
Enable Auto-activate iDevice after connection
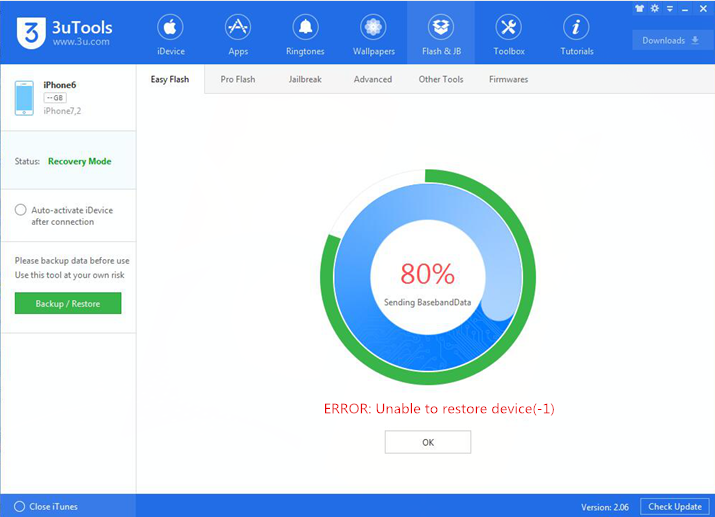(x=21, y=210)
